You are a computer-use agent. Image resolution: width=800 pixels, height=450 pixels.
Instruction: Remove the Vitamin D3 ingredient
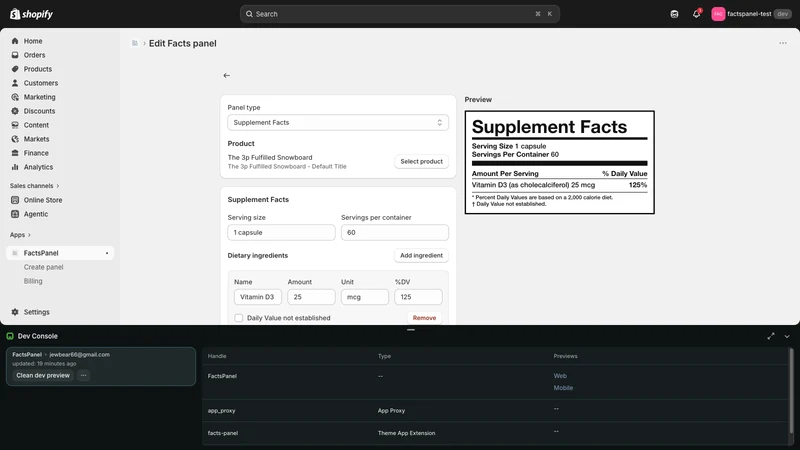coord(424,318)
